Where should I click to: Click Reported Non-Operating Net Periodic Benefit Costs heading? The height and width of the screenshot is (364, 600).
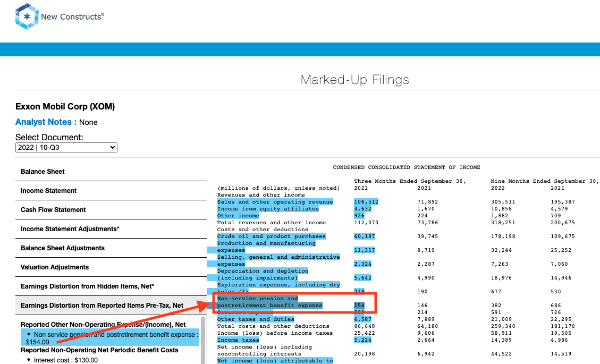99,350
